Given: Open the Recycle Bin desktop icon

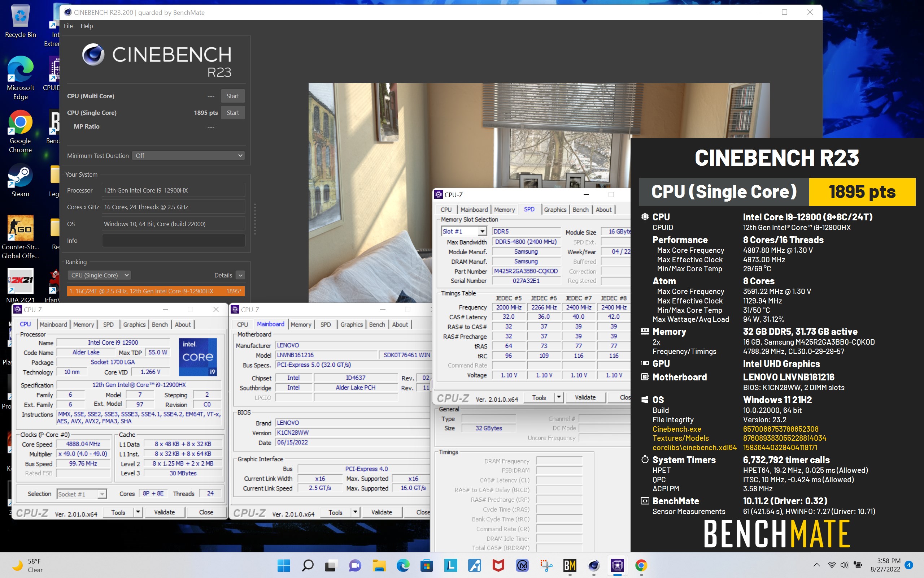Looking at the screenshot, I should pyautogui.click(x=20, y=21).
